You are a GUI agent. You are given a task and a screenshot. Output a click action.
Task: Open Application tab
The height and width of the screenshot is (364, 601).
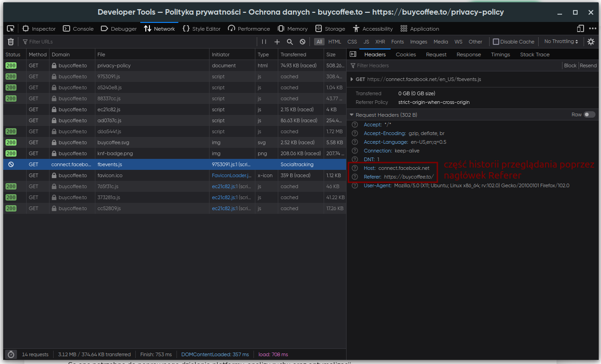(419, 28)
